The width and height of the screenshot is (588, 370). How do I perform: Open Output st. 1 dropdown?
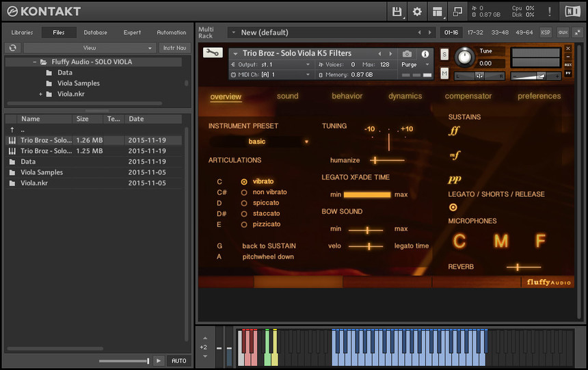click(270, 64)
